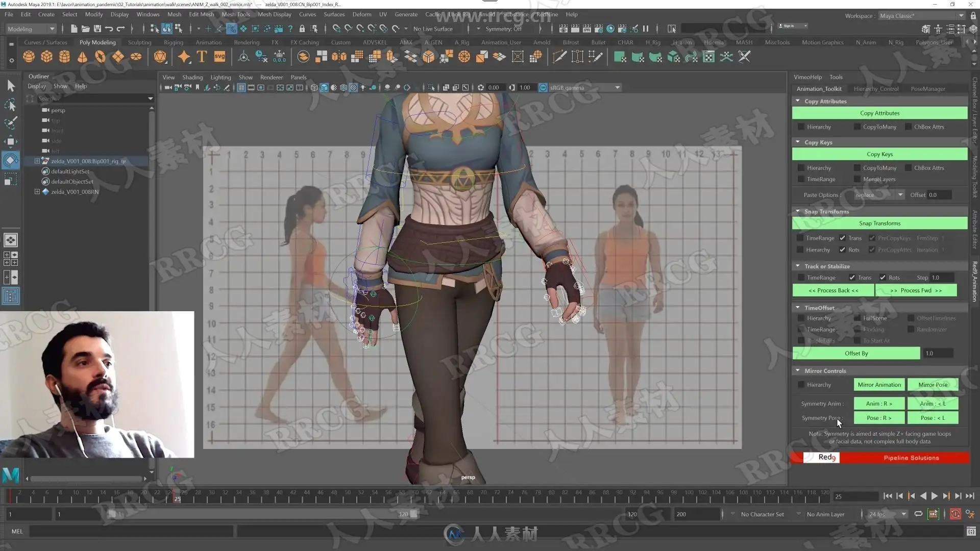Click the Mirror Animation button

click(x=879, y=385)
